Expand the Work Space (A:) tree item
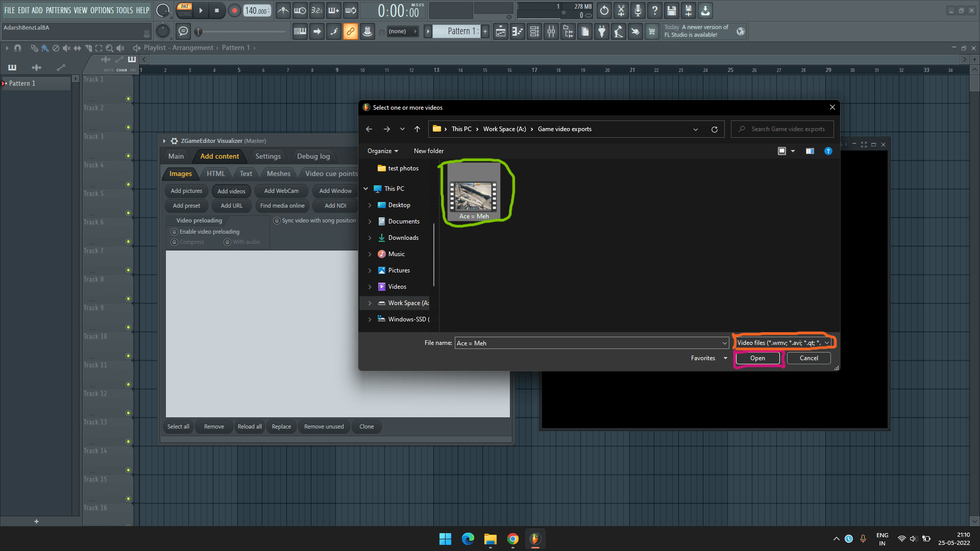This screenshot has width=980, height=551. click(370, 303)
